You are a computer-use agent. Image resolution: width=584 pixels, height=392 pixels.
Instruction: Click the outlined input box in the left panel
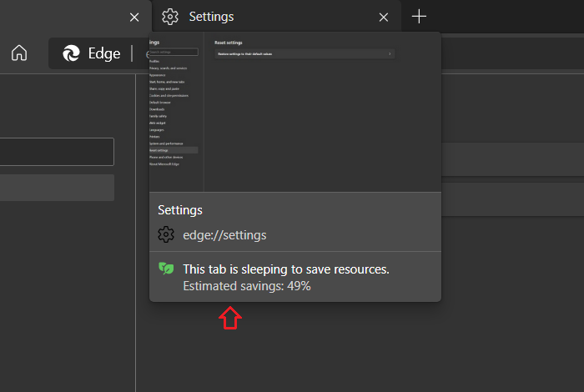tap(57, 152)
